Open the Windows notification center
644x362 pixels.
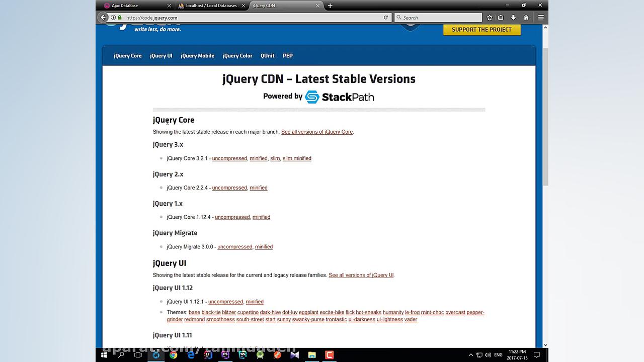(x=537, y=355)
